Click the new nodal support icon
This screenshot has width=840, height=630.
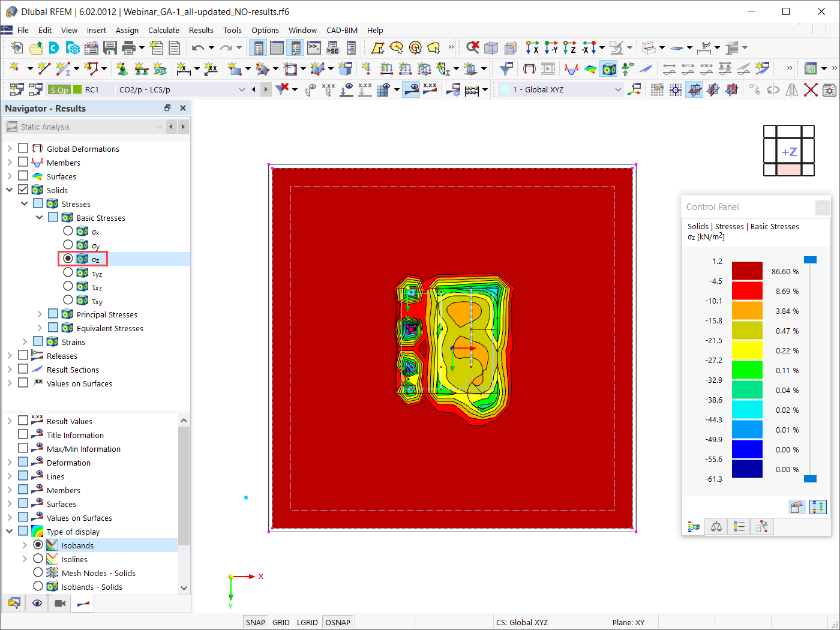(x=122, y=68)
